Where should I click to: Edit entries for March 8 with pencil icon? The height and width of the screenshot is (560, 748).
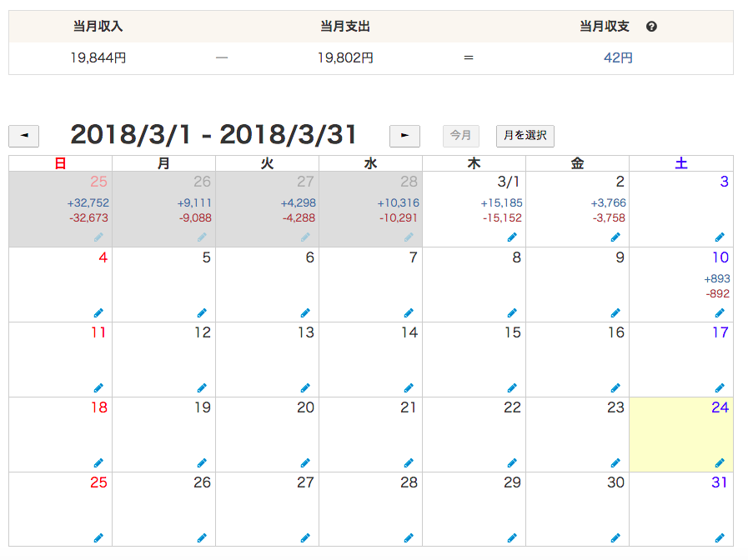click(512, 312)
